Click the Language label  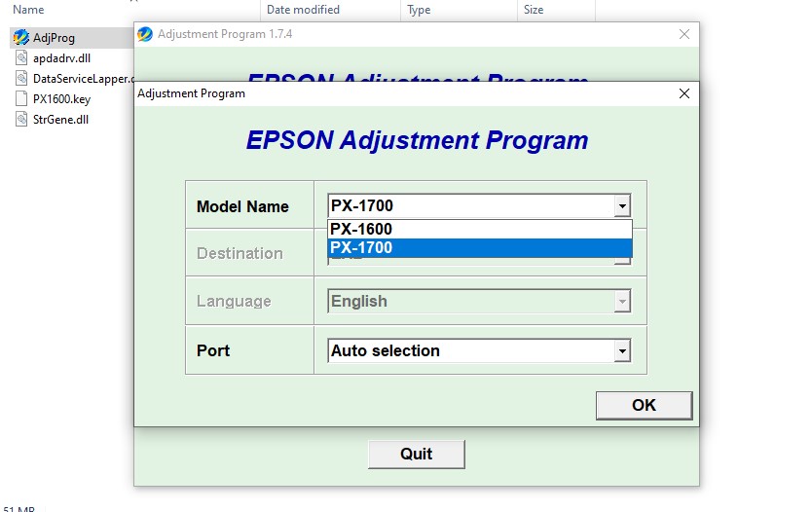(x=234, y=302)
